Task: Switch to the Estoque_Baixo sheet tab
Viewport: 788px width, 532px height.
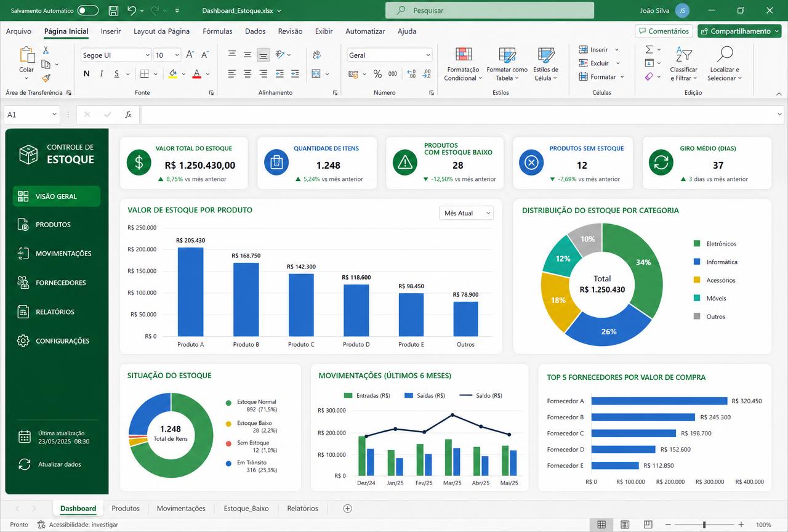Action: click(x=246, y=509)
